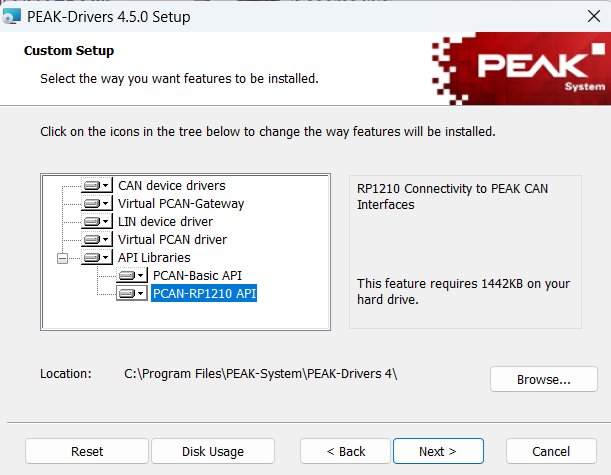
Task: Cancel the PEAK-Drivers setup
Action: click(551, 451)
